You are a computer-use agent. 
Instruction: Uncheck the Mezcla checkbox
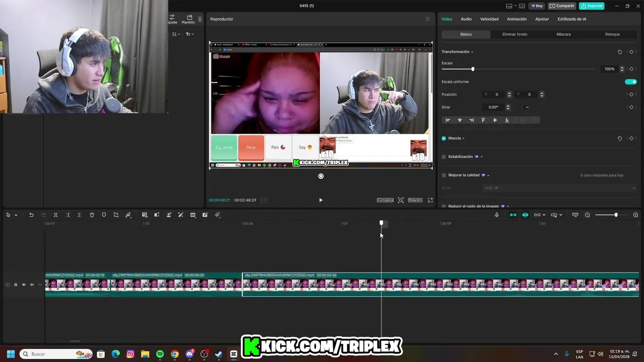click(x=444, y=138)
